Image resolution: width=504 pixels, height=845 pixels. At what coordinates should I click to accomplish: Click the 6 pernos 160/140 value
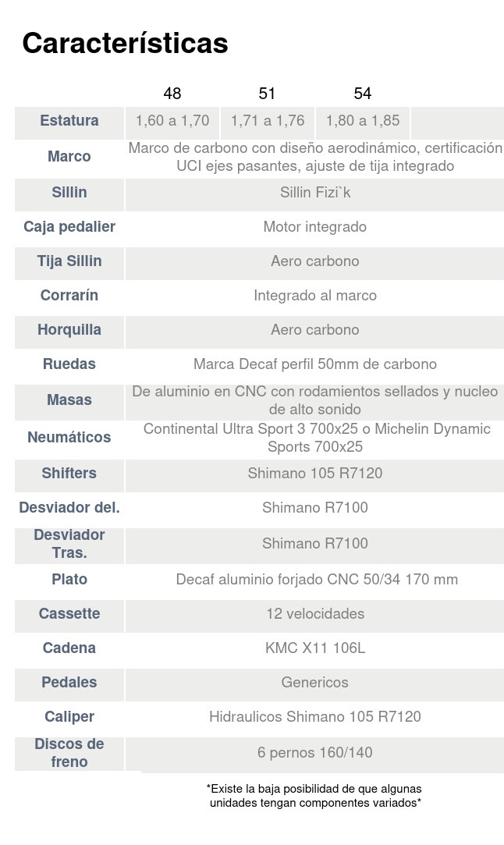tap(314, 753)
